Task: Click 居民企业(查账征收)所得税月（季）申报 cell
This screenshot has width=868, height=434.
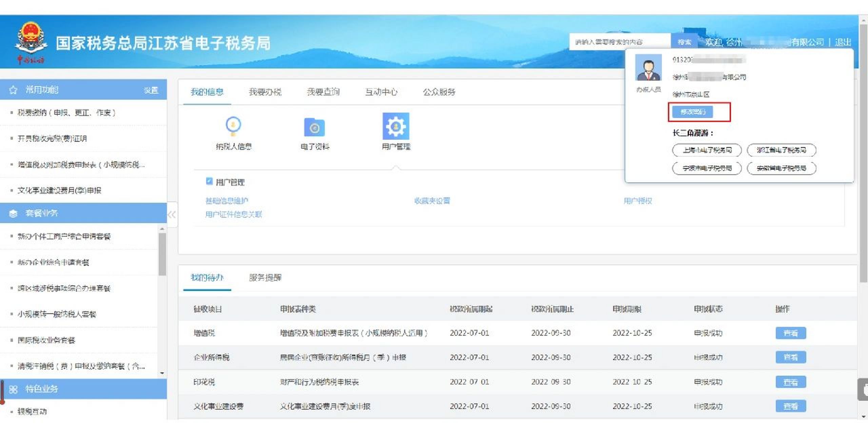Action: click(x=343, y=357)
